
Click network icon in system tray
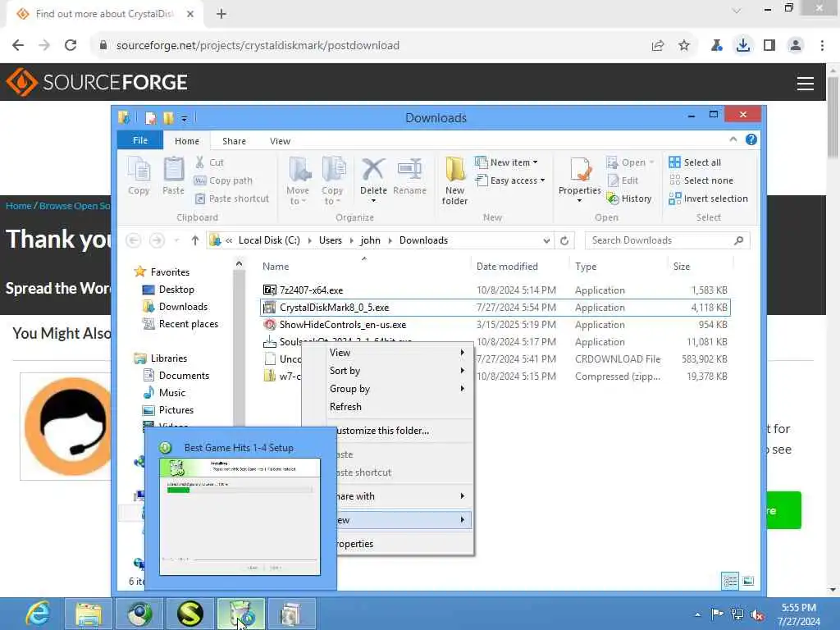click(737, 614)
